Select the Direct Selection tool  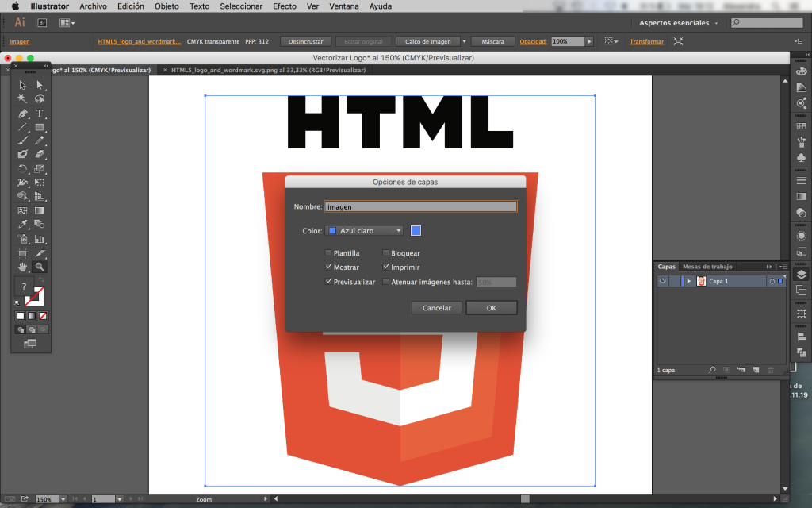pos(40,85)
